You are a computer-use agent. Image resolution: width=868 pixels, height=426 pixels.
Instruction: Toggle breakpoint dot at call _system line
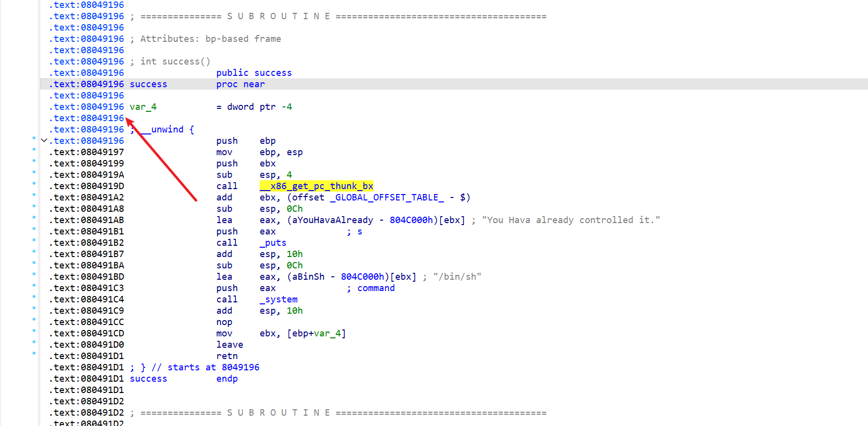tap(34, 296)
